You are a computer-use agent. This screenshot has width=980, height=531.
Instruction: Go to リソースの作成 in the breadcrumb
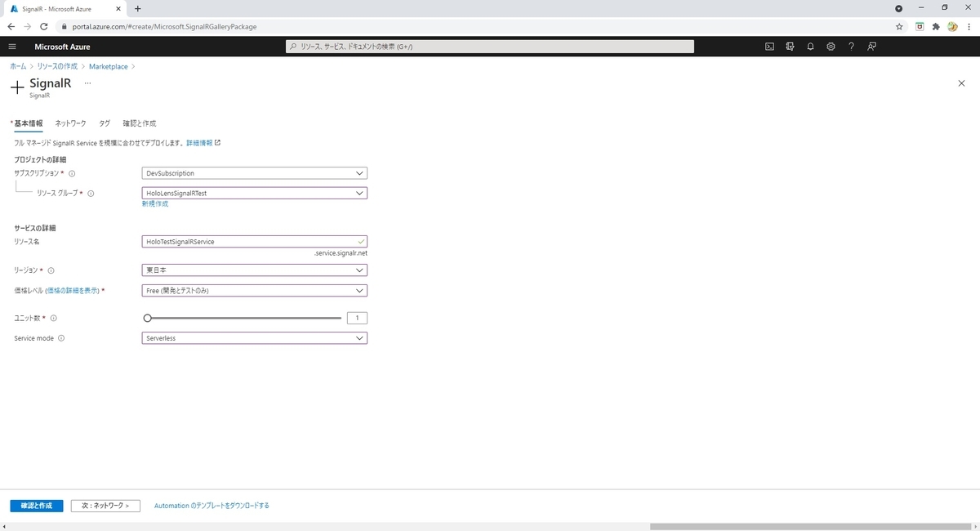(57, 66)
